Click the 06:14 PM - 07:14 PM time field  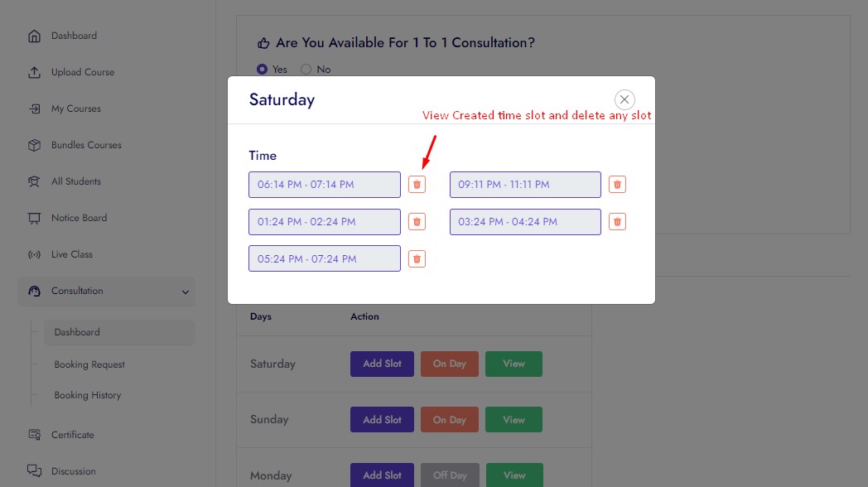point(324,185)
